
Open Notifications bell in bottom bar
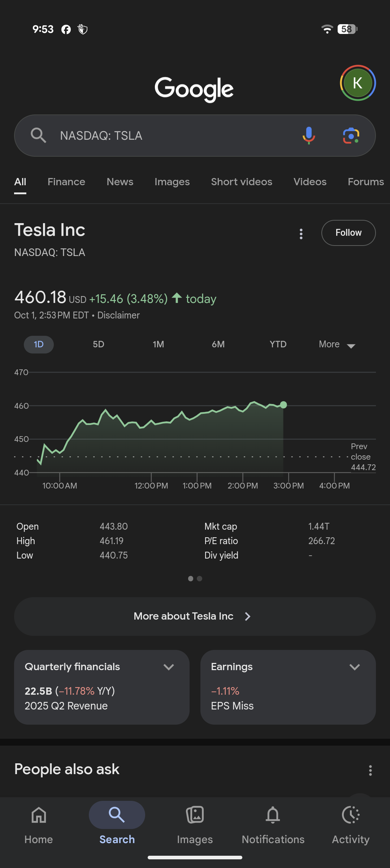273,823
